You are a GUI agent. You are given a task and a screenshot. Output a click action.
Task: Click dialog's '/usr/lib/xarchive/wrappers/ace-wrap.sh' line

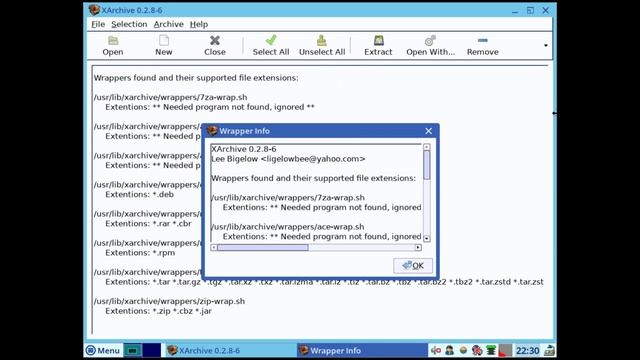[x=288, y=227]
